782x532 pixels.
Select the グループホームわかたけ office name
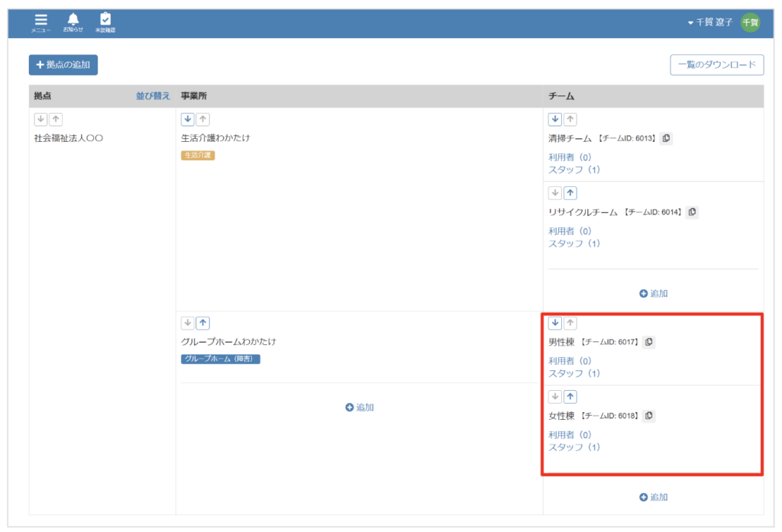(228, 341)
